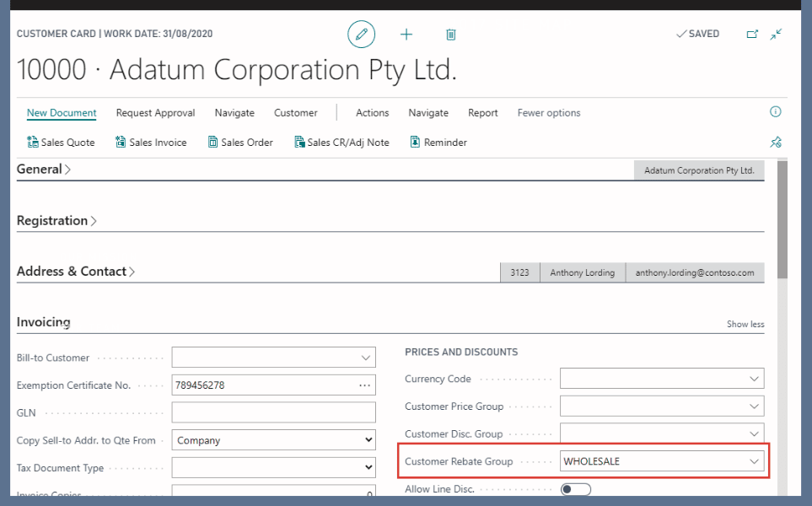
Task: Create a Reminder document
Action: tap(438, 143)
